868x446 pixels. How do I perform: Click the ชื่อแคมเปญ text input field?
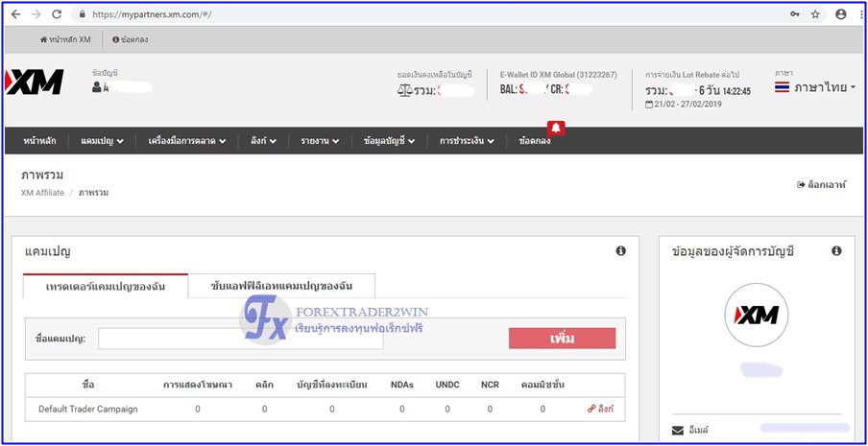[x=240, y=339]
